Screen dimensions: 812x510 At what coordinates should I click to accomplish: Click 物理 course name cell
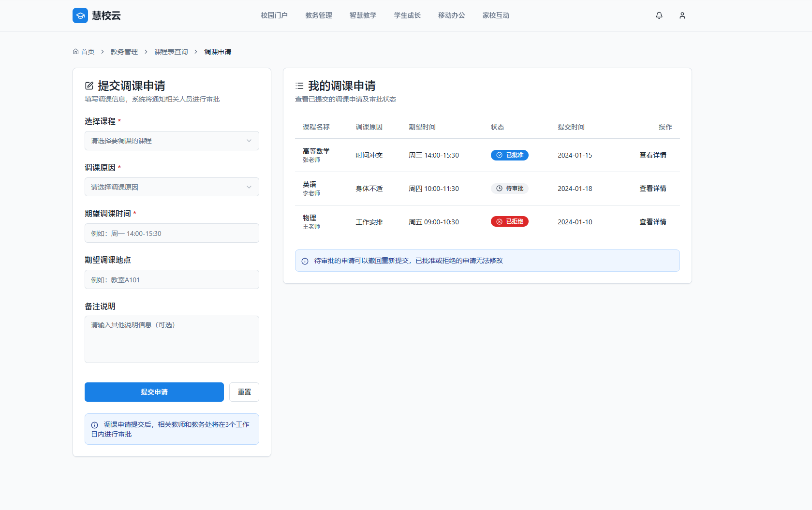click(x=310, y=218)
